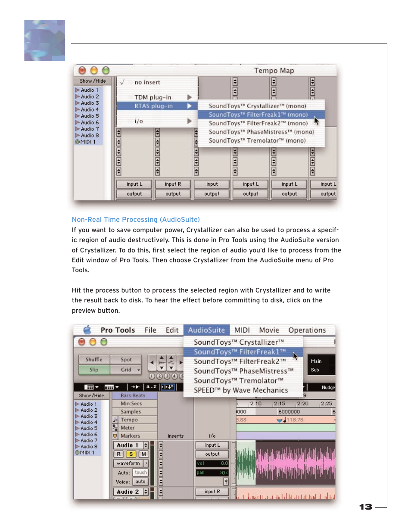Open the edit window view selector dropdown
Viewport: 411px width, 532px height.
pos(91,387)
